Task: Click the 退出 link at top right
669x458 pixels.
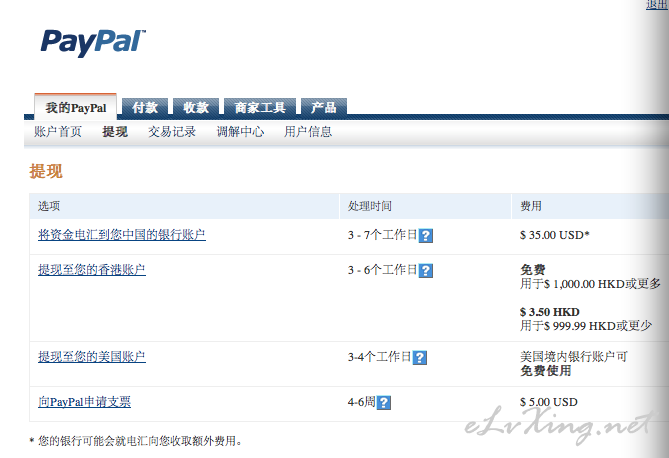Action: 657,4
